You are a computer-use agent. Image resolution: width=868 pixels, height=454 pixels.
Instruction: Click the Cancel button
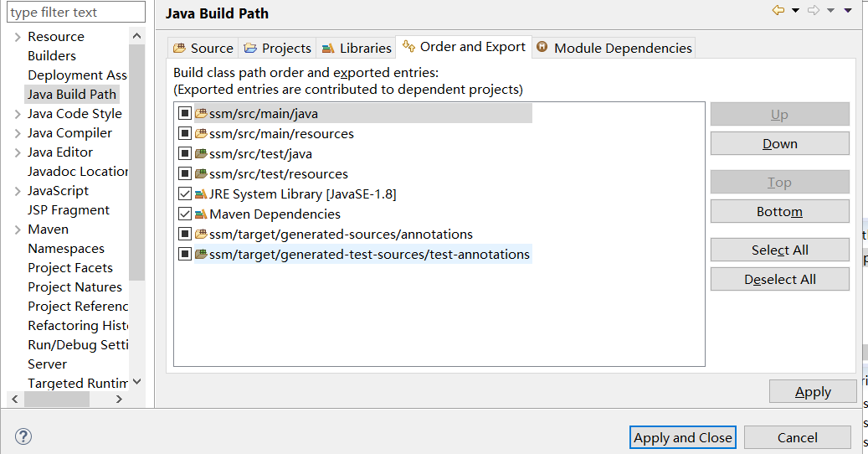pos(797,437)
